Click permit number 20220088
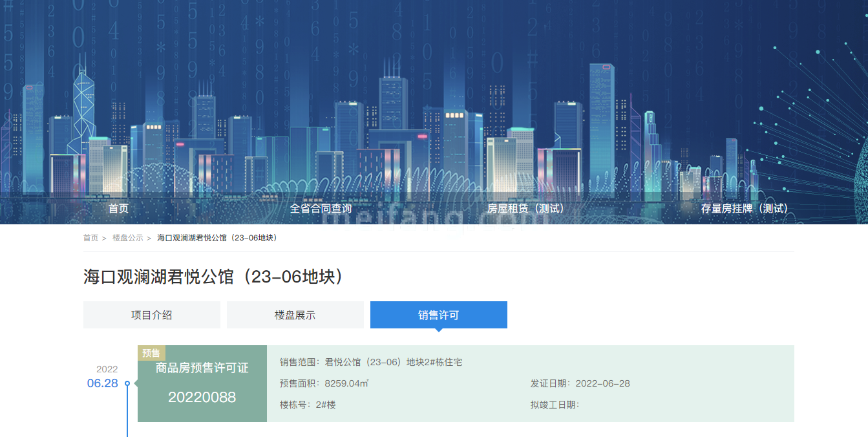 click(x=202, y=398)
